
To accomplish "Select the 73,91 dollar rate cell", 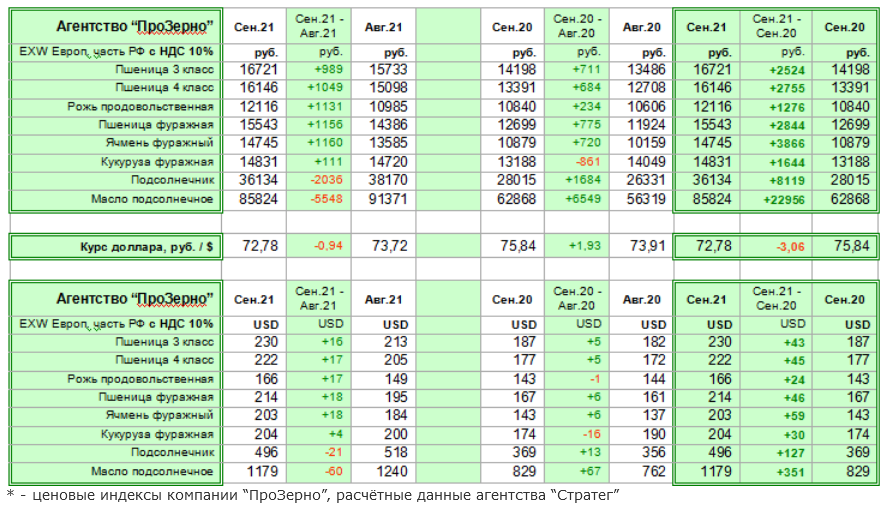I will pyautogui.click(x=647, y=246).
